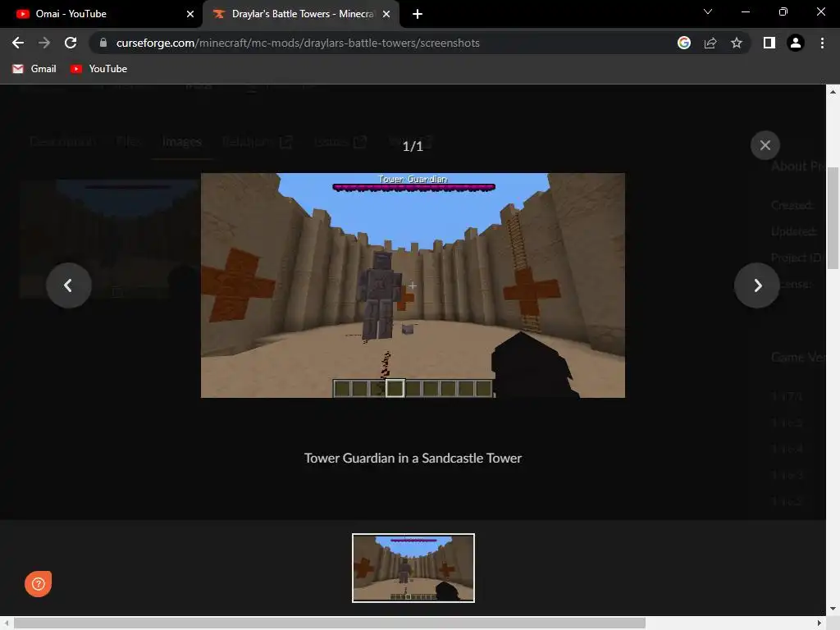The image size is (840, 630).
Task: Open the tab search dropdown chevron
Action: coord(708,11)
